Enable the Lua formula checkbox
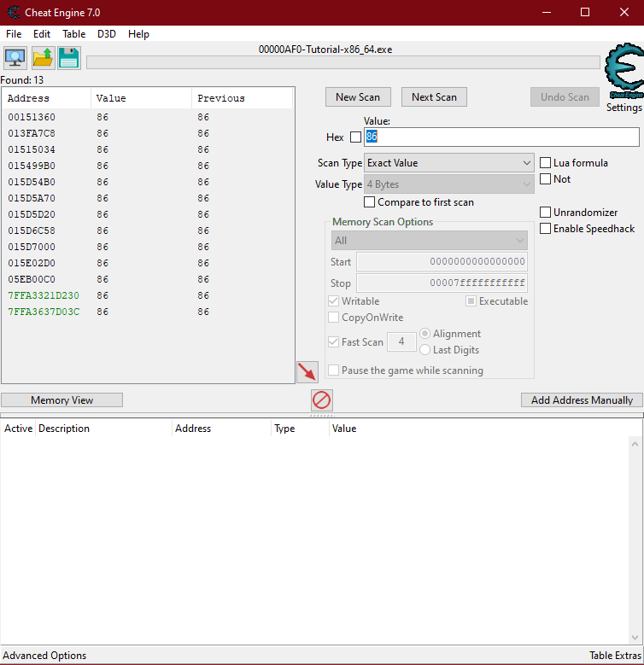The height and width of the screenshot is (665, 644). [x=545, y=163]
